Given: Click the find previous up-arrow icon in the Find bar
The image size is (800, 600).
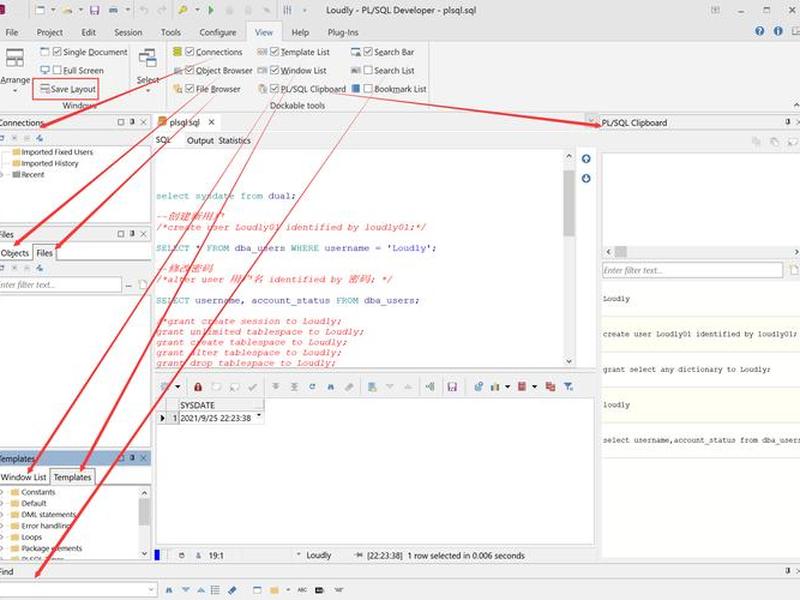Looking at the screenshot, I should 201,590.
